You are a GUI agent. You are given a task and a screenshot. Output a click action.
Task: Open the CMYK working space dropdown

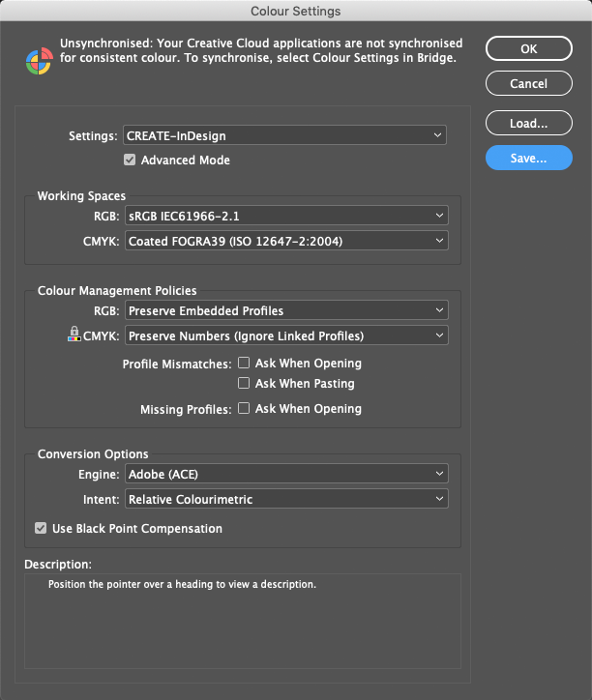pyautogui.click(x=286, y=241)
